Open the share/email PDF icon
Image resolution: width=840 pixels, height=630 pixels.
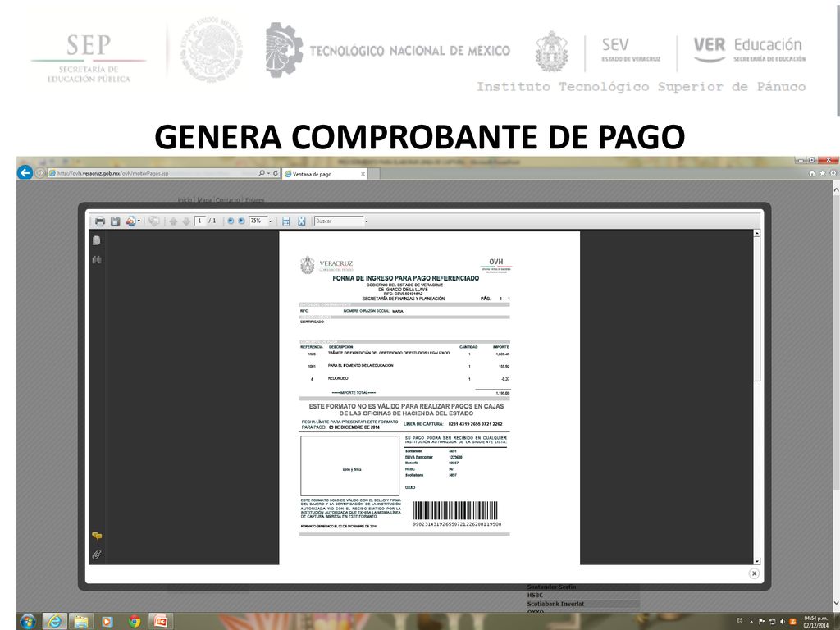130,221
